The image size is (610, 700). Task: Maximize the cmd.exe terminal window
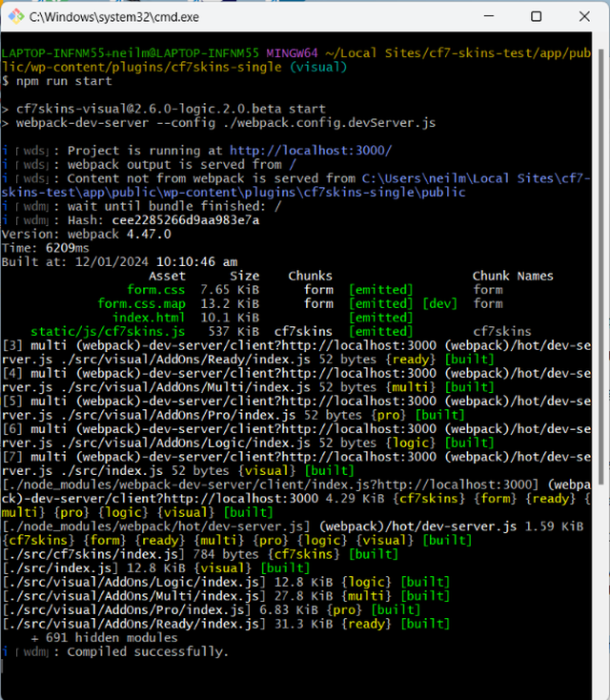537,17
